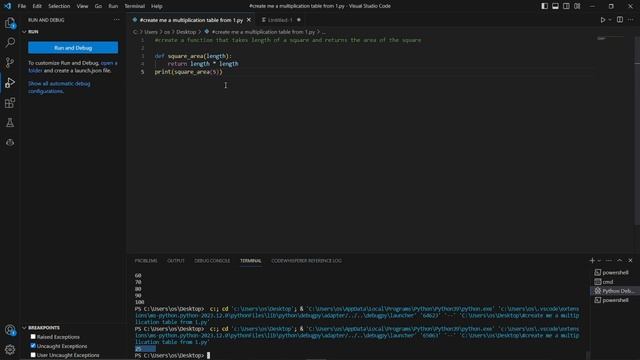Open new terminal launch profile dropdown

coord(599,260)
